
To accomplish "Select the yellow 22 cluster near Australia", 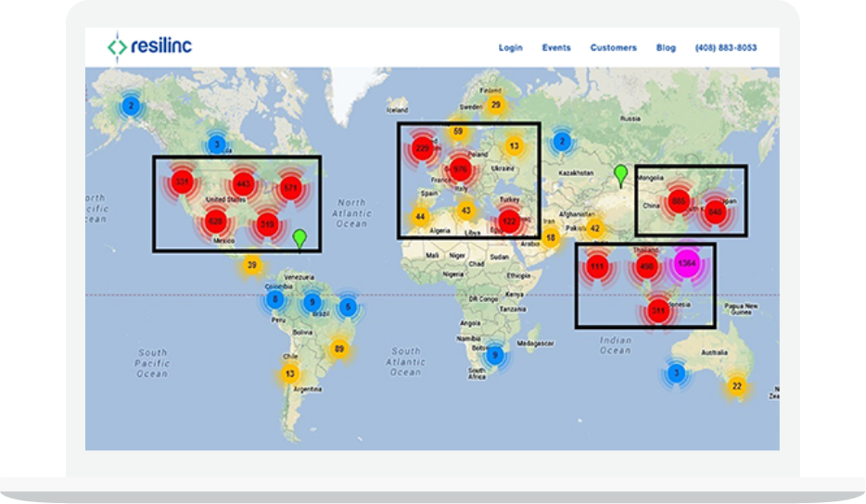I will 737,386.
